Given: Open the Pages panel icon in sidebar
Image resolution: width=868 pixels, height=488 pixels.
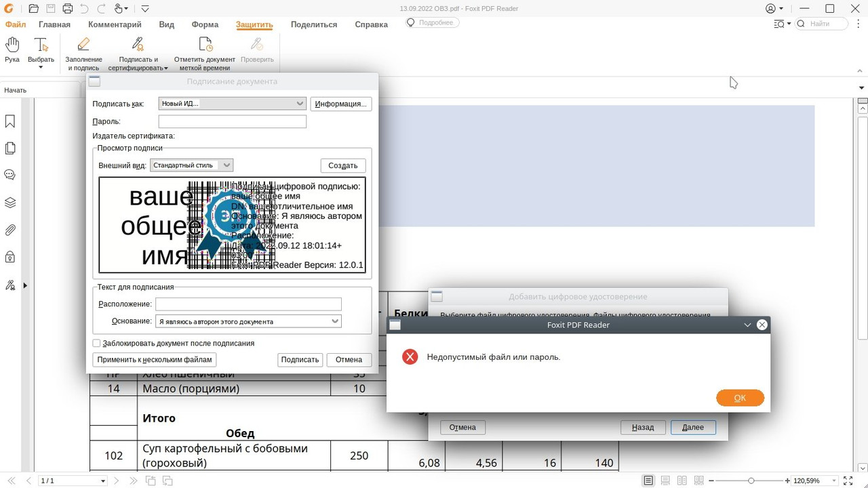Looking at the screenshot, I should point(10,148).
